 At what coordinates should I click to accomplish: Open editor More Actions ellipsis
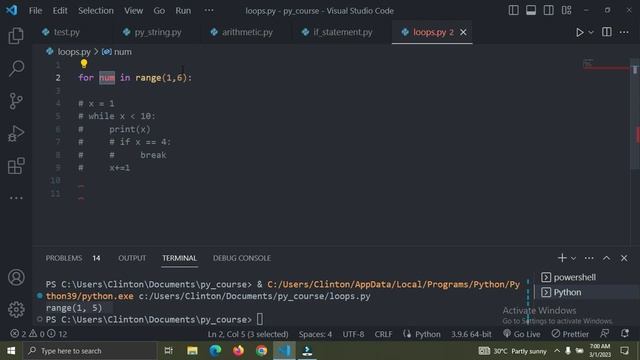coord(624,32)
